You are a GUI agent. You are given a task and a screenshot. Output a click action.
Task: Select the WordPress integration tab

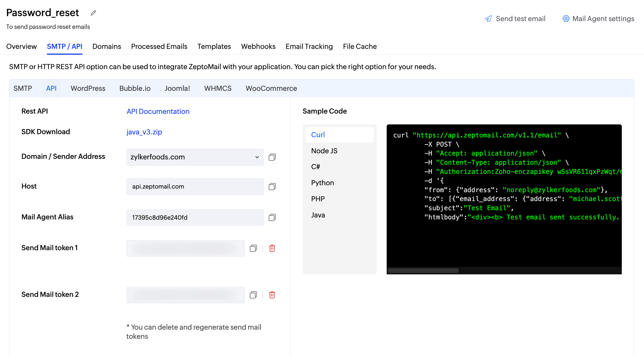tap(88, 88)
